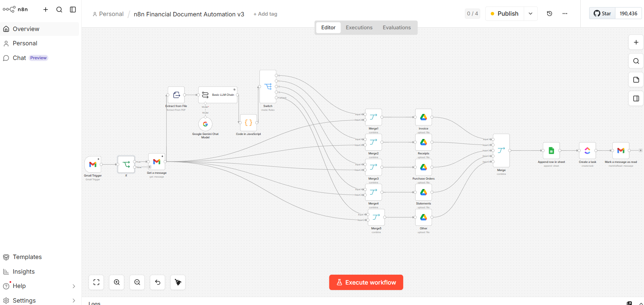Switch to Executions tab
This screenshot has width=644, height=305.
359,28
